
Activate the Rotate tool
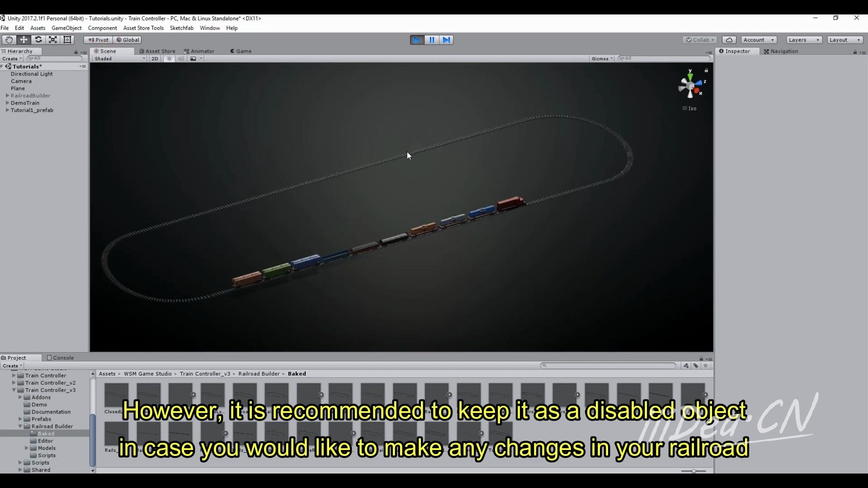pos(38,40)
